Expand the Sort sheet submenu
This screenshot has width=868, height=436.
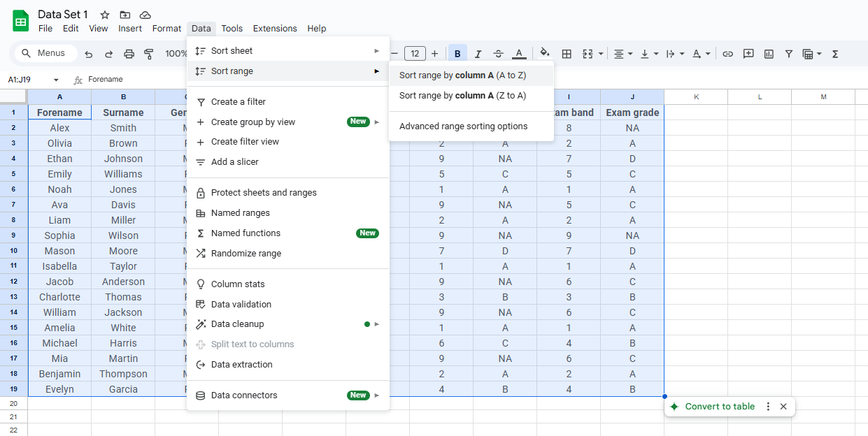[288, 51]
